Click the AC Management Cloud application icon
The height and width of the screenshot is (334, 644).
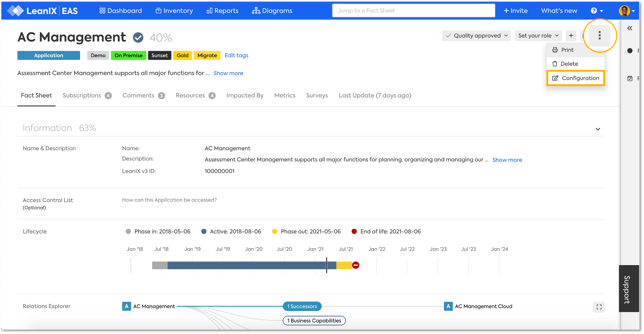click(448, 306)
